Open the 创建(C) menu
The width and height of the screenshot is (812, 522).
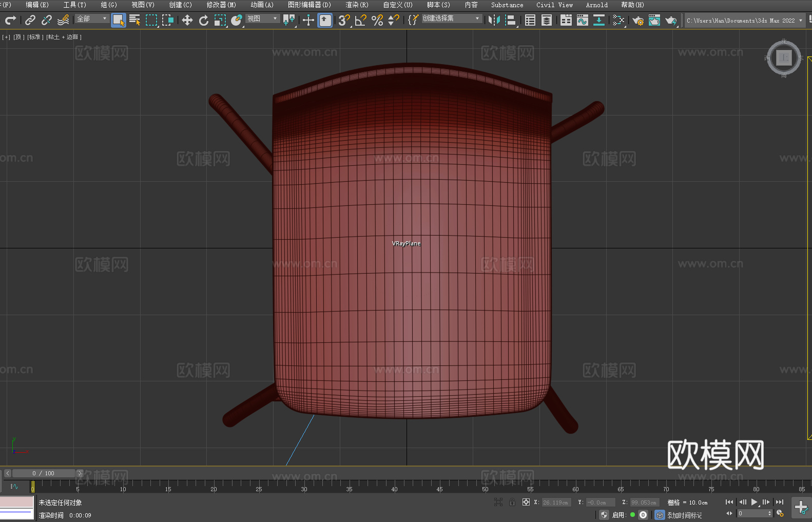coord(180,5)
